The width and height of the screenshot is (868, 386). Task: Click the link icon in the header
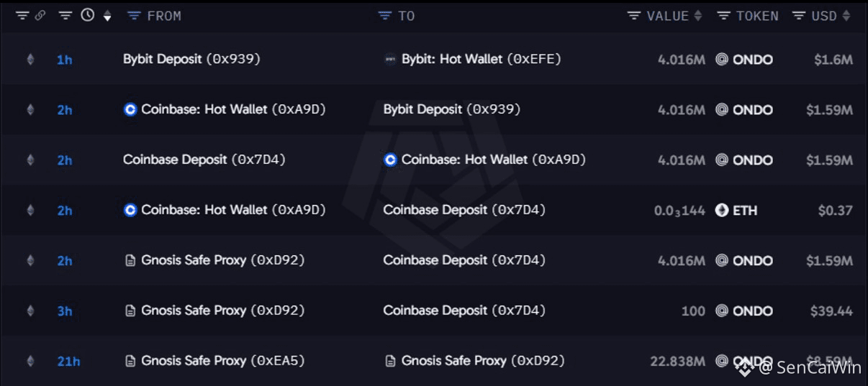tap(40, 16)
